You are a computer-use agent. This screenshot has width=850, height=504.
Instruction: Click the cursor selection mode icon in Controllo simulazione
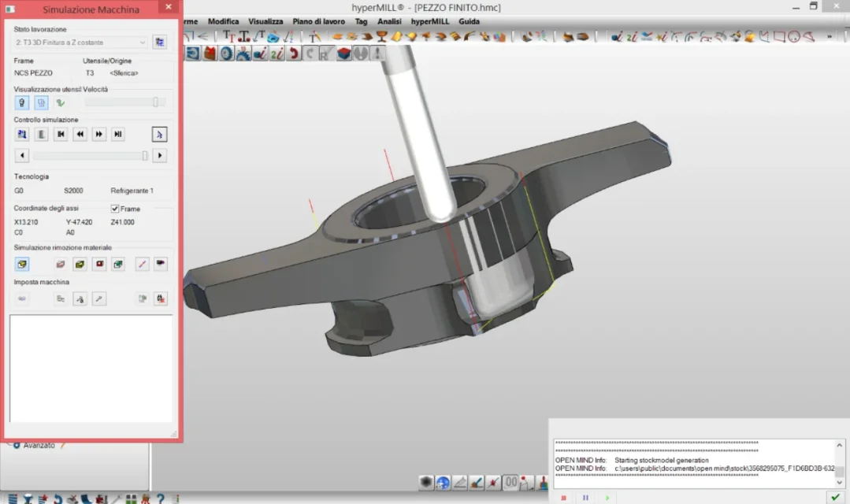click(x=159, y=135)
